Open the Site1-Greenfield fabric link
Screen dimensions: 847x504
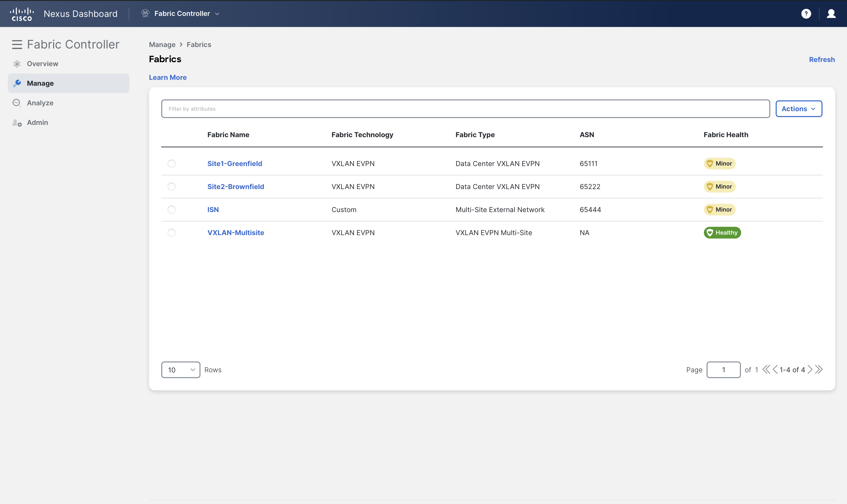pos(235,164)
